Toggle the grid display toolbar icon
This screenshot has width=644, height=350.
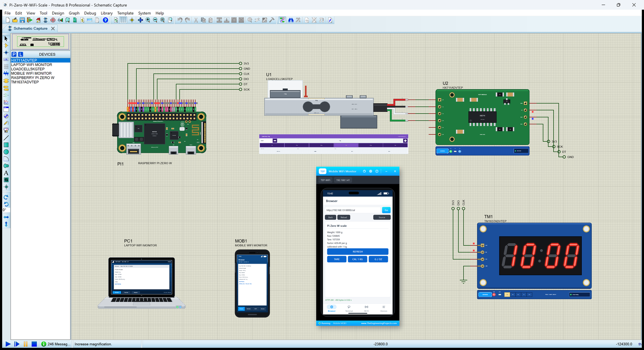point(123,20)
